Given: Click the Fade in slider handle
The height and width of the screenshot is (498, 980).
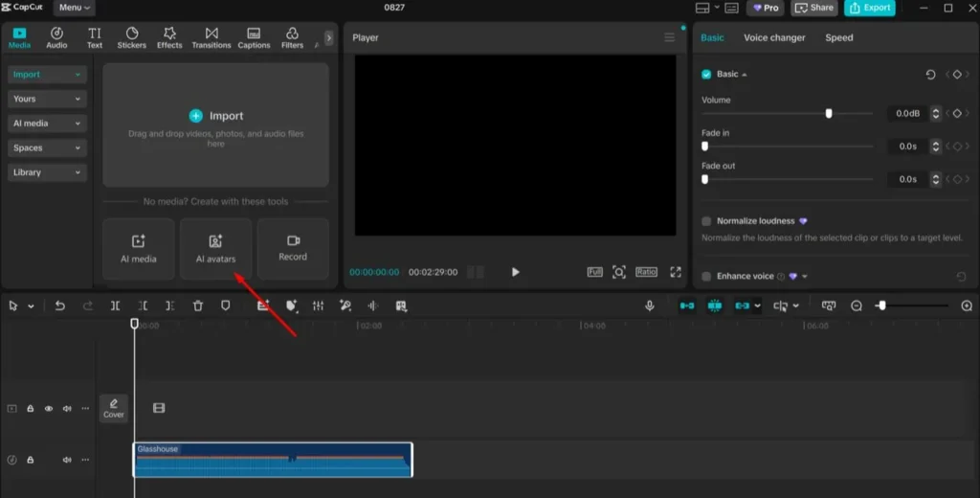Looking at the screenshot, I should point(705,146).
